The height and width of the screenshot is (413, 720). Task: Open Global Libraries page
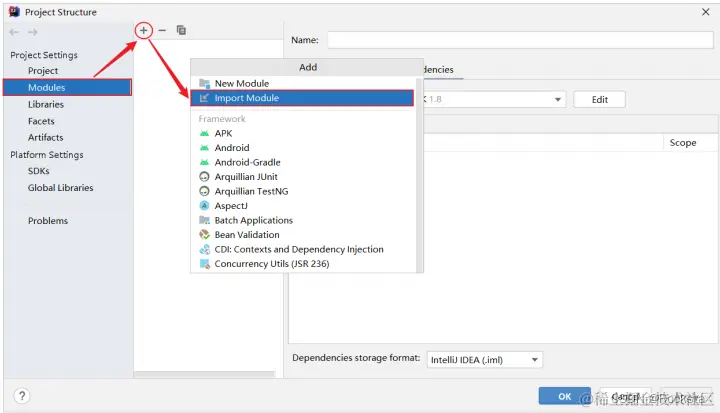click(60, 187)
